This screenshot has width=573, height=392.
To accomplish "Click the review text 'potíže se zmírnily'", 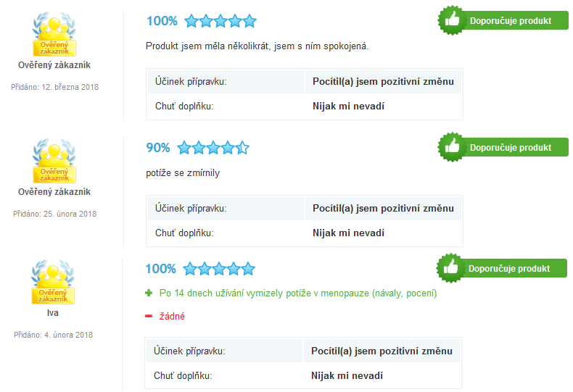I will click(183, 172).
